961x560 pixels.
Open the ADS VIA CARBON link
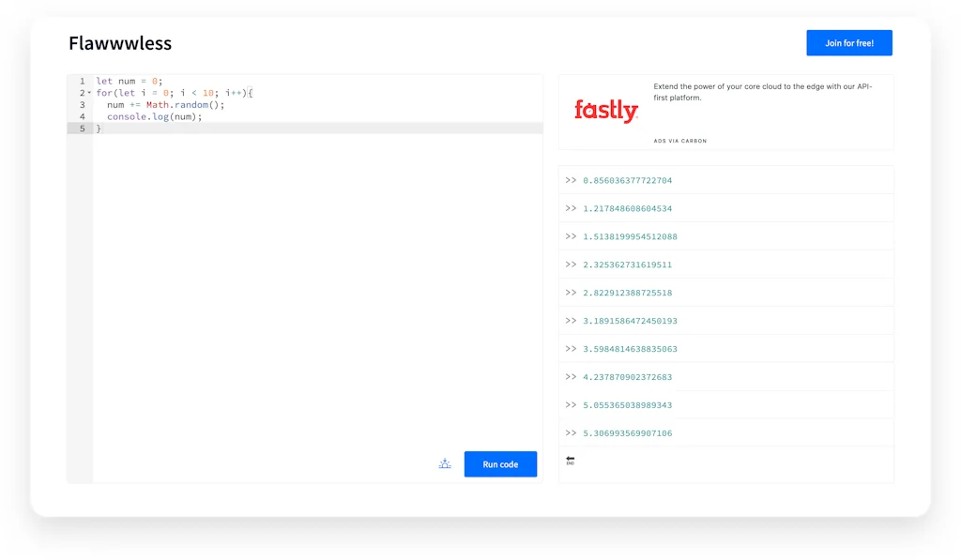pos(680,141)
